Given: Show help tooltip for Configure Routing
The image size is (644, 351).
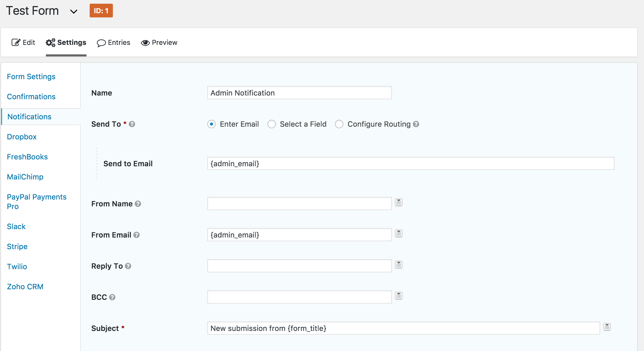Looking at the screenshot, I should [x=416, y=124].
